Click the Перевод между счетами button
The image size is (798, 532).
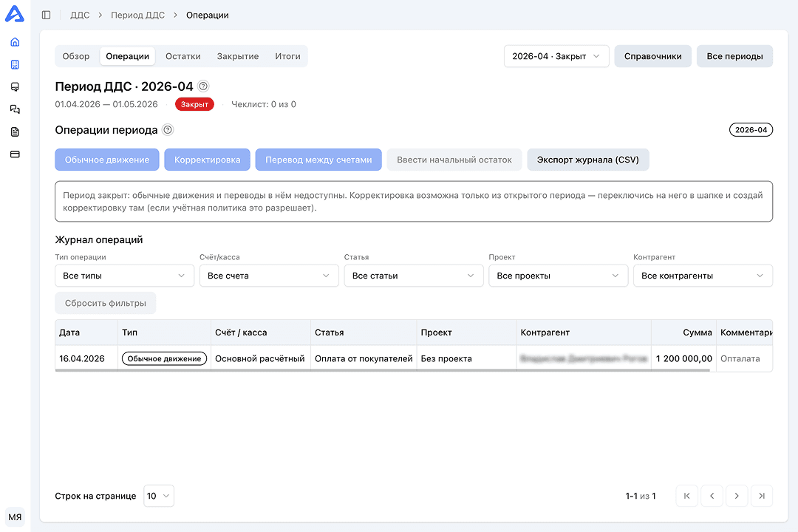[318, 160]
